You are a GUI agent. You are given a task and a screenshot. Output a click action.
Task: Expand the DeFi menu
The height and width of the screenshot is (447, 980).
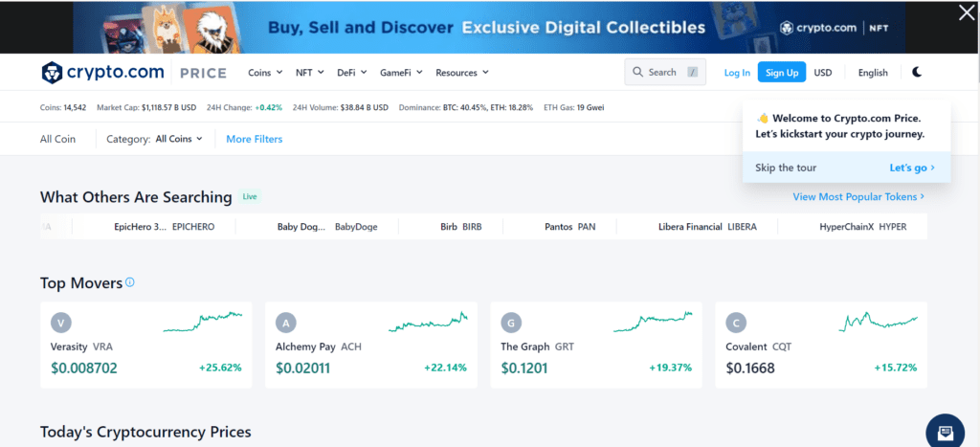pyautogui.click(x=352, y=73)
